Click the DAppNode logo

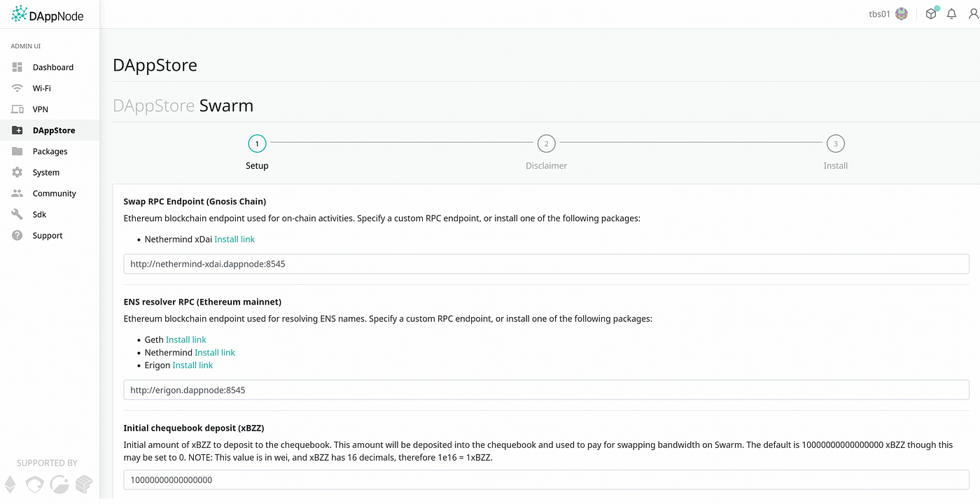click(47, 14)
